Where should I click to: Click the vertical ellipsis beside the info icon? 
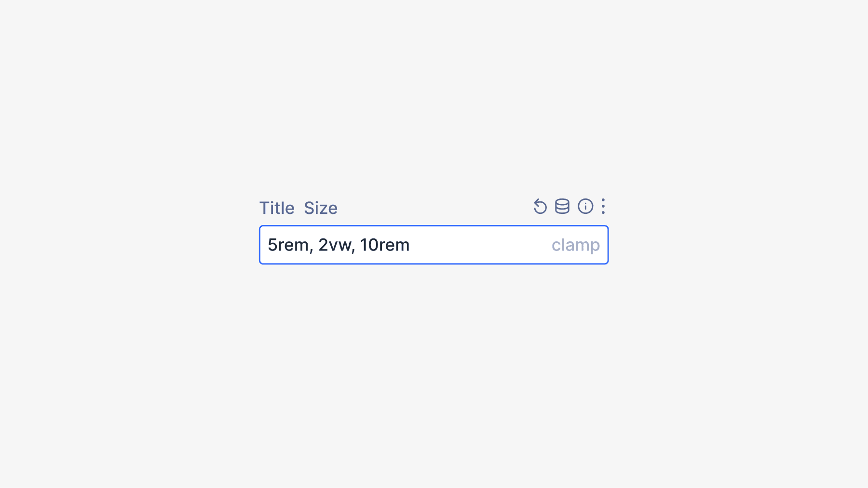[x=603, y=207]
